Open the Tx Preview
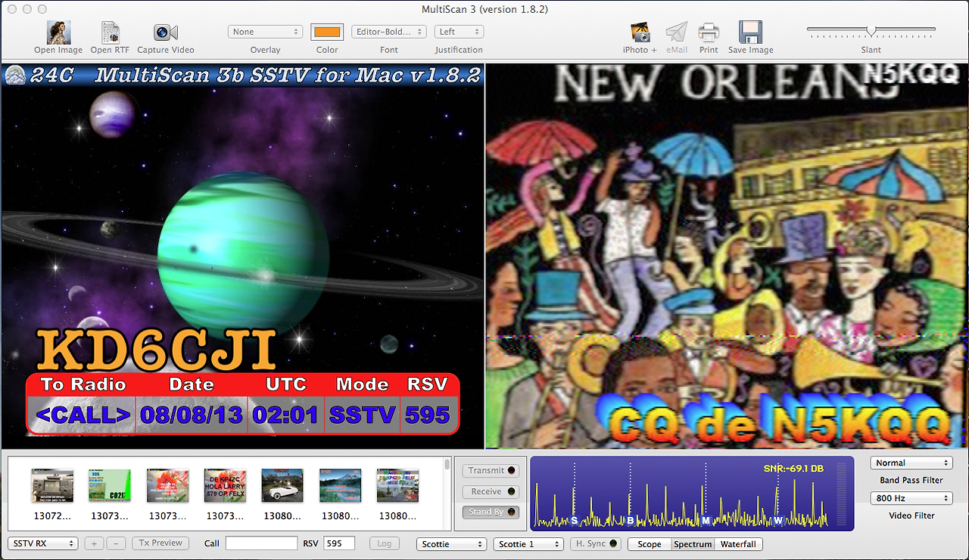The image size is (969, 560). coord(160,543)
